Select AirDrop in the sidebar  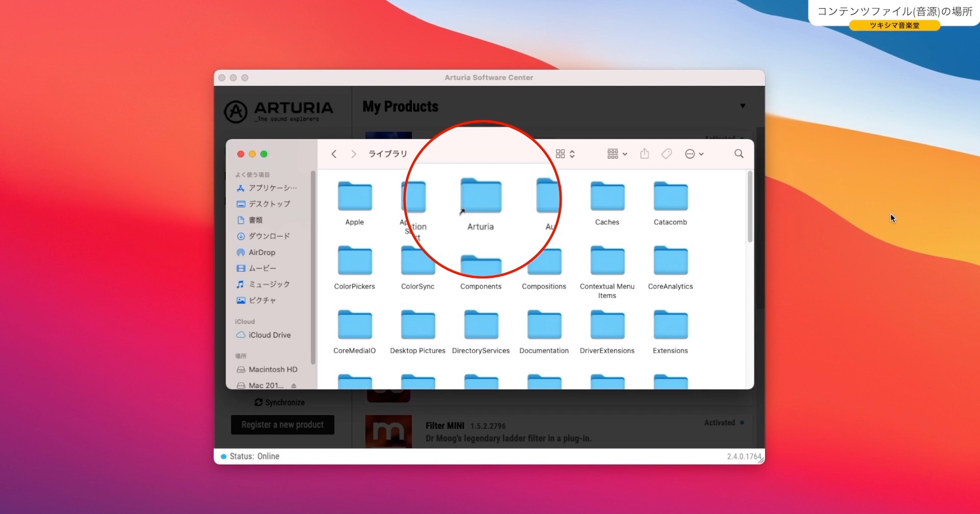(x=261, y=252)
